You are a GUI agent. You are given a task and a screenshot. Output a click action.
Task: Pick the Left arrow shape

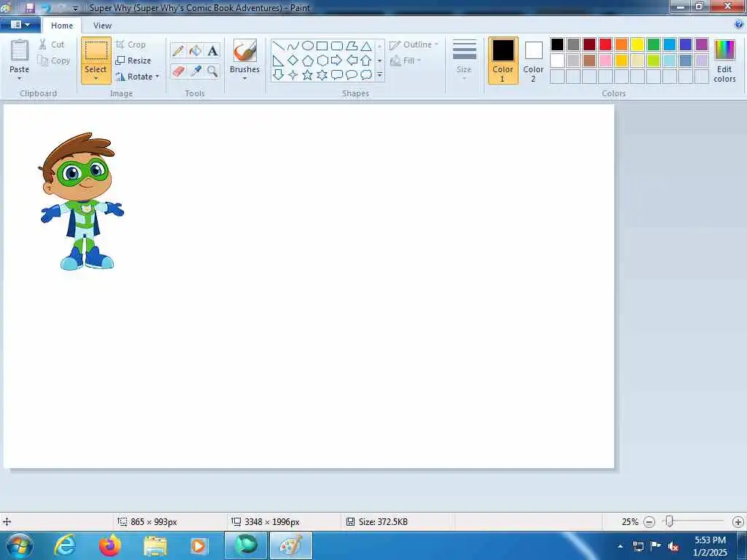[x=352, y=61]
